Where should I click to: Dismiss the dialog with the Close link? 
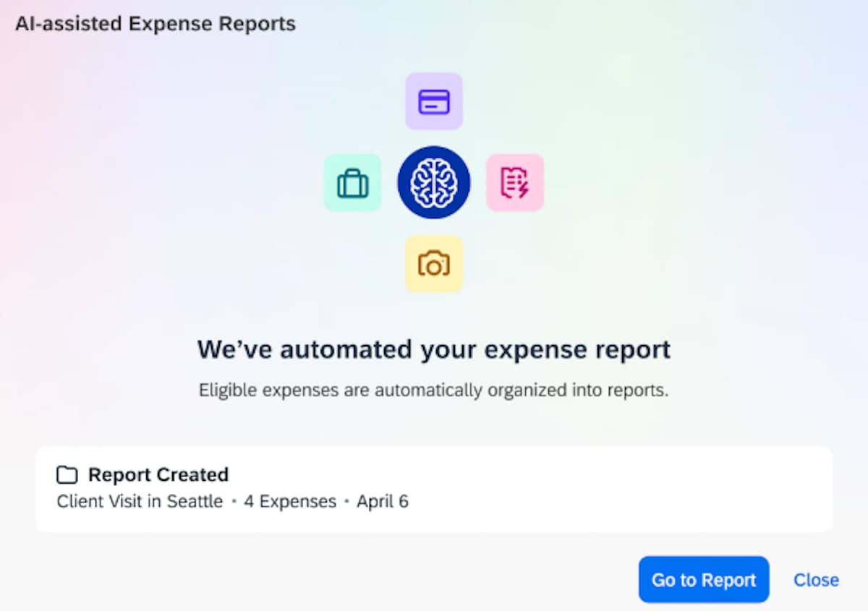point(817,580)
